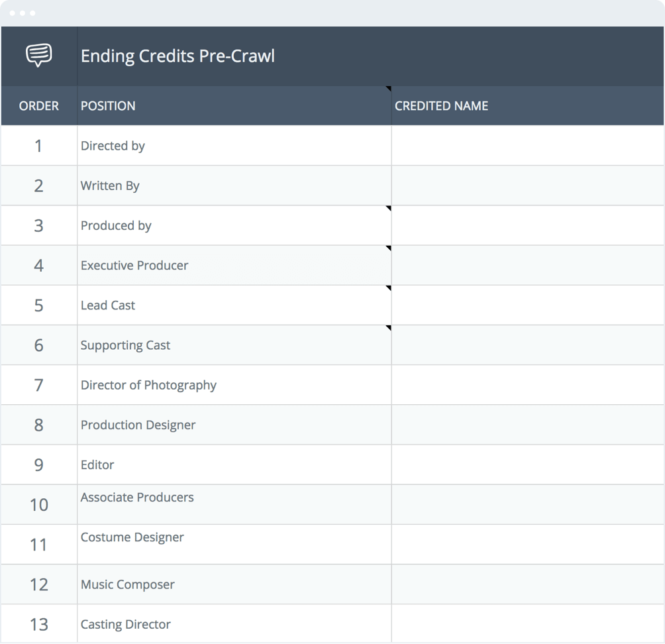Click the note marker on Supporting Cast row
The width and height of the screenshot is (665, 644).
coord(389,328)
